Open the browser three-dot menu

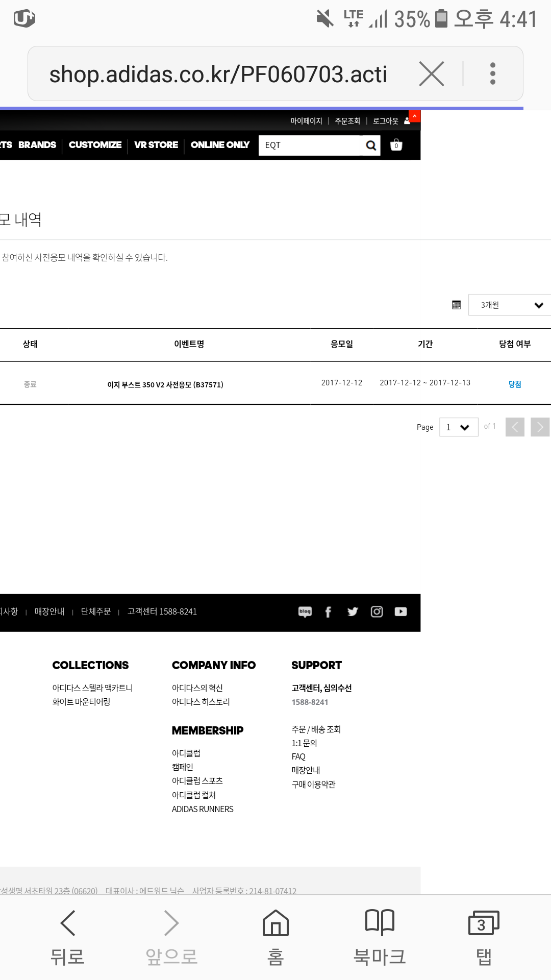click(x=492, y=73)
